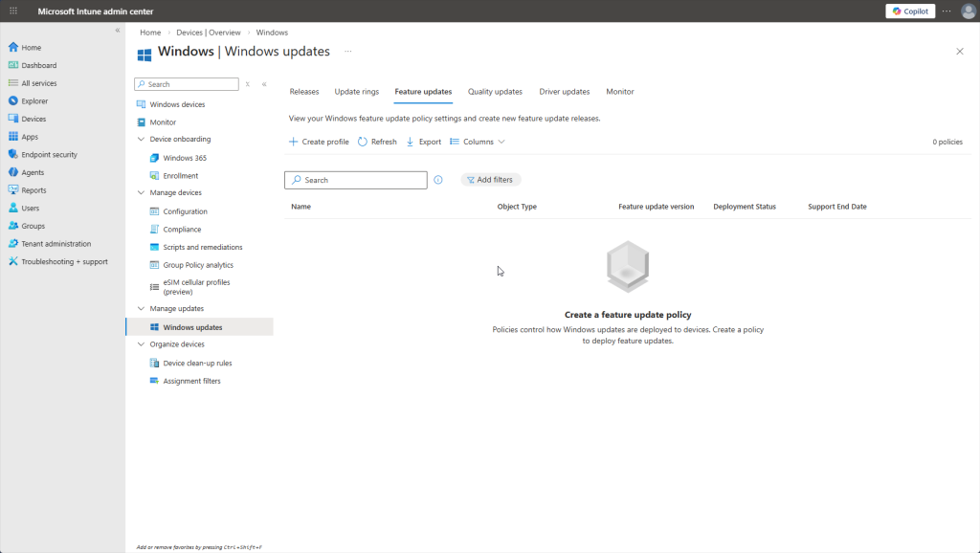Image resolution: width=980 pixels, height=553 pixels.
Task: Click the Refresh toolbar button
Action: [x=377, y=142]
